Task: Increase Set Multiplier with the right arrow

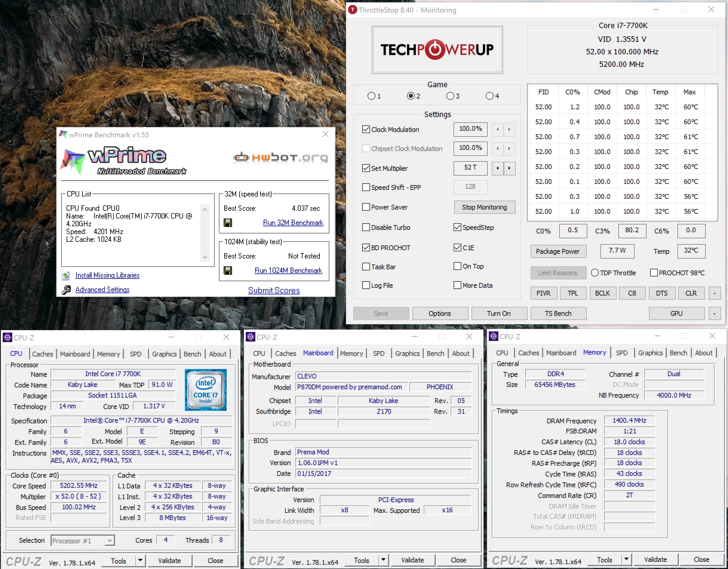Action: click(509, 168)
